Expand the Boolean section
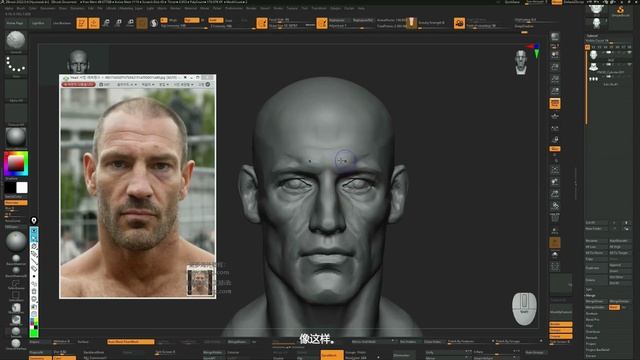The height and width of the screenshot is (360, 640). pyautogui.click(x=592, y=313)
